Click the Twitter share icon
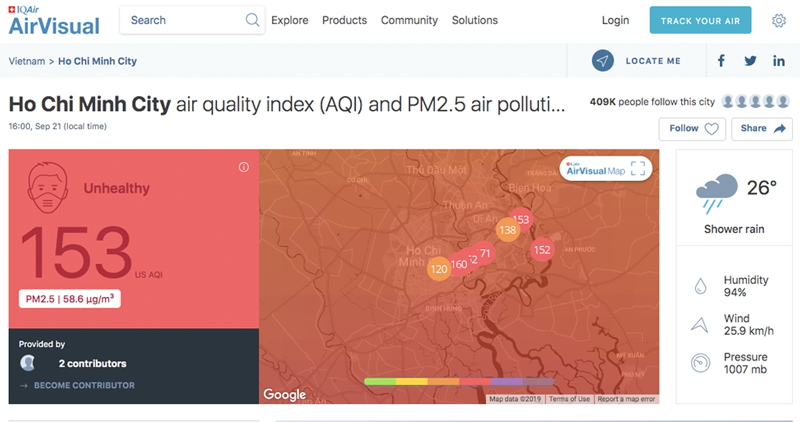 click(750, 61)
